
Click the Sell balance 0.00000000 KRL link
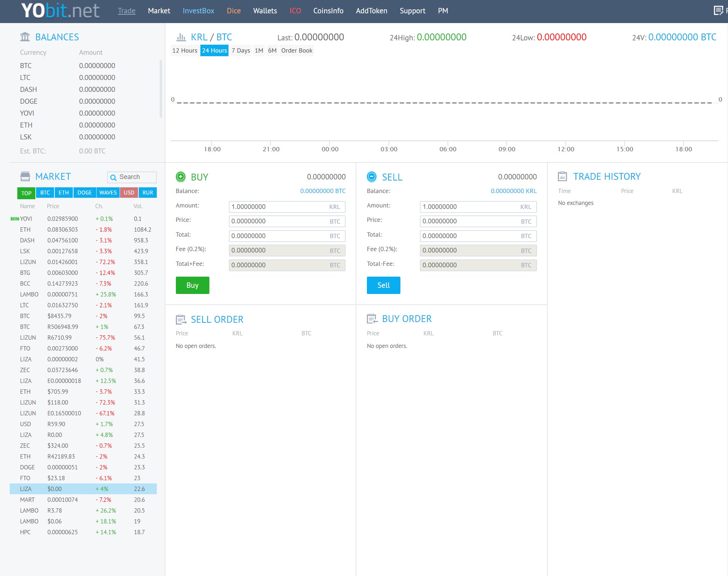[514, 191]
